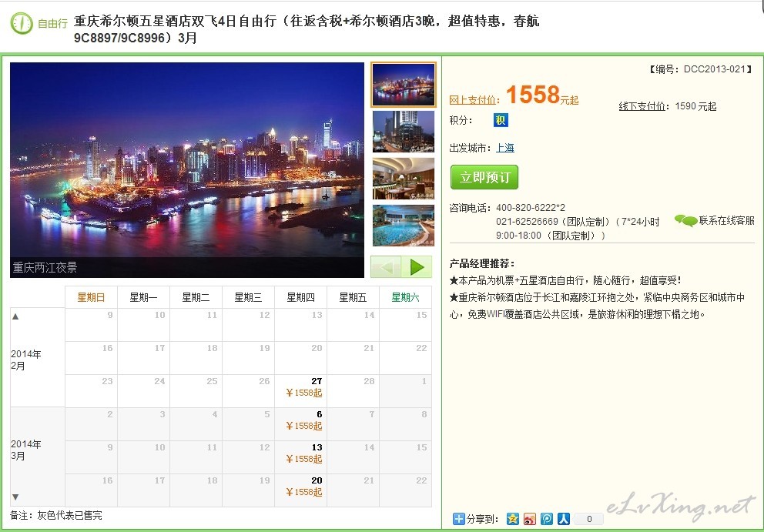Click the blue plus 分享到 icon
Screen dimensions: 764x532
(458, 519)
